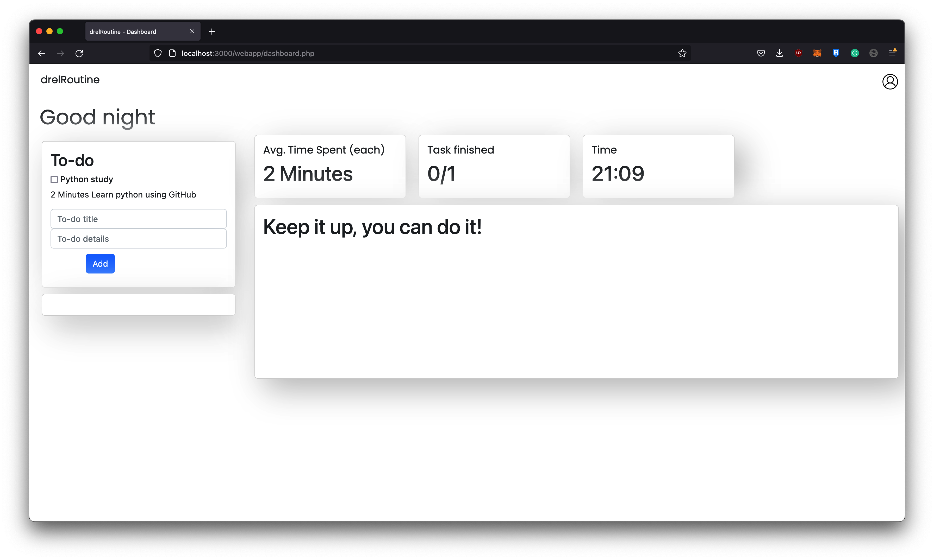Viewport: 934px width, 560px height.
Task: Open the Firefox downloads panel
Action: pyautogui.click(x=779, y=53)
